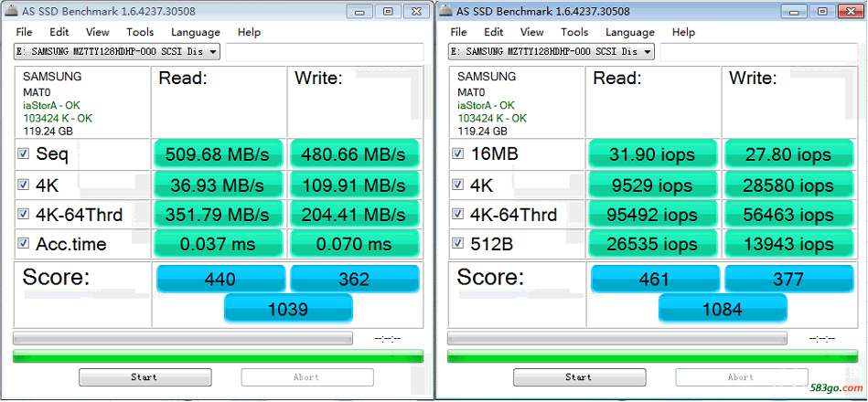
Task: Click 512B read result 26535 iops
Action: pos(653,244)
